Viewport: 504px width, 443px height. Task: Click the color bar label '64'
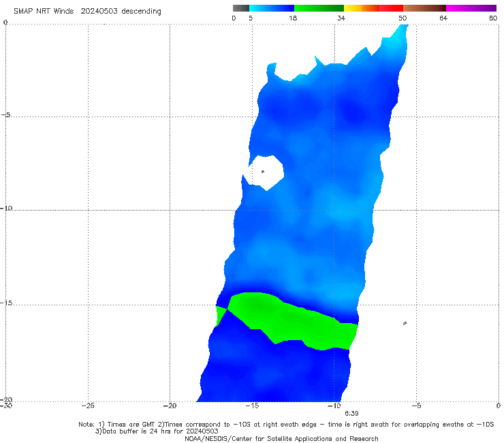click(443, 18)
